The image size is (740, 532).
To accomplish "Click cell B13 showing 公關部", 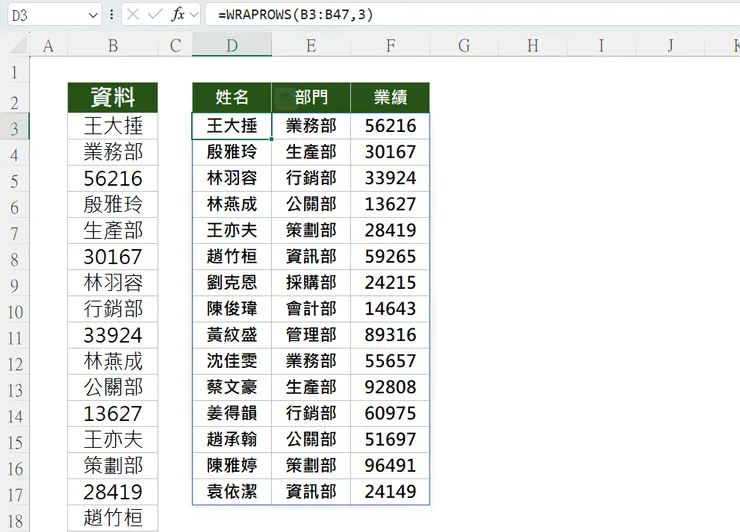I will click(113, 388).
